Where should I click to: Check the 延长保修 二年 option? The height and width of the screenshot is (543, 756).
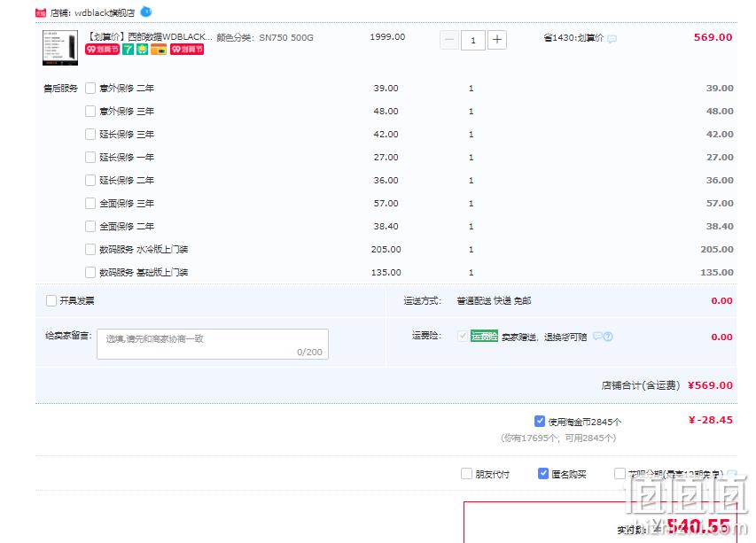click(90, 180)
